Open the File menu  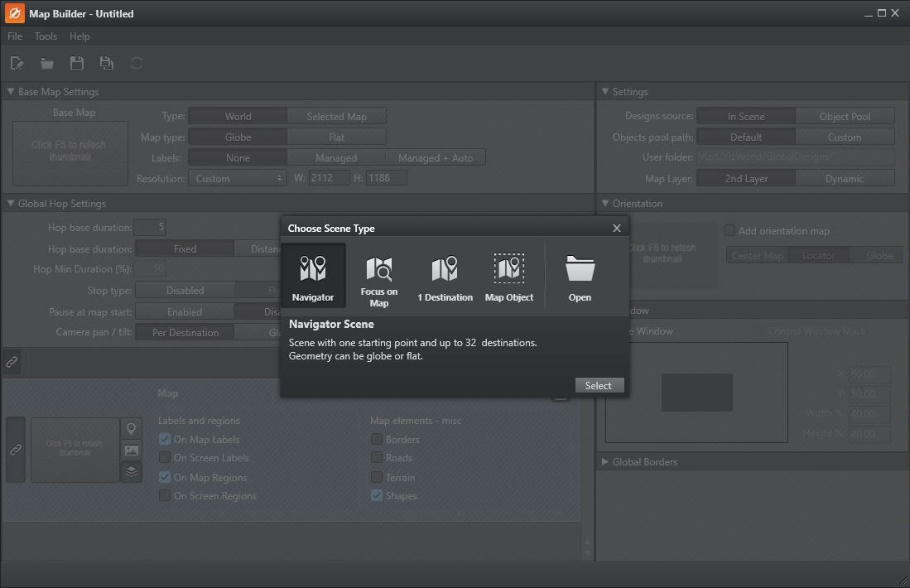15,36
